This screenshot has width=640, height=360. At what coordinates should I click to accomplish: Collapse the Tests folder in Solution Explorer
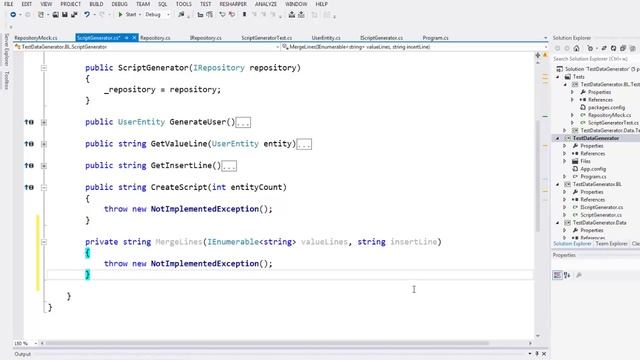(x=558, y=77)
